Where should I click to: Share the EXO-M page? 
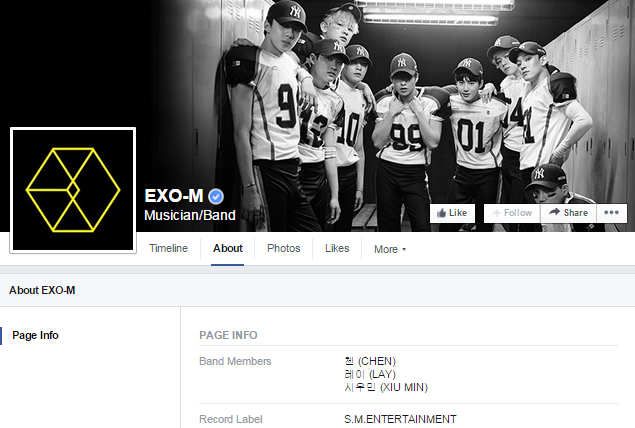pyautogui.click(x=569, y=213)
